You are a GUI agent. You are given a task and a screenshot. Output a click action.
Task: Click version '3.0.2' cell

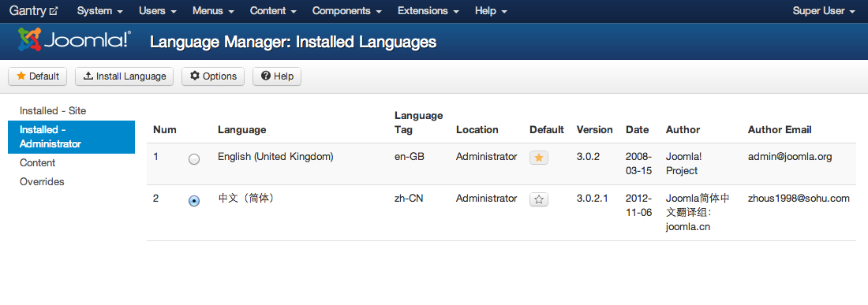pyautogui.click(x=588, y=157)
